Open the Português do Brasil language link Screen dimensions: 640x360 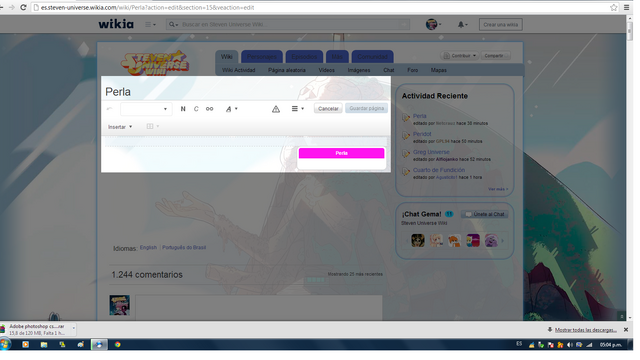coord(184,247)
